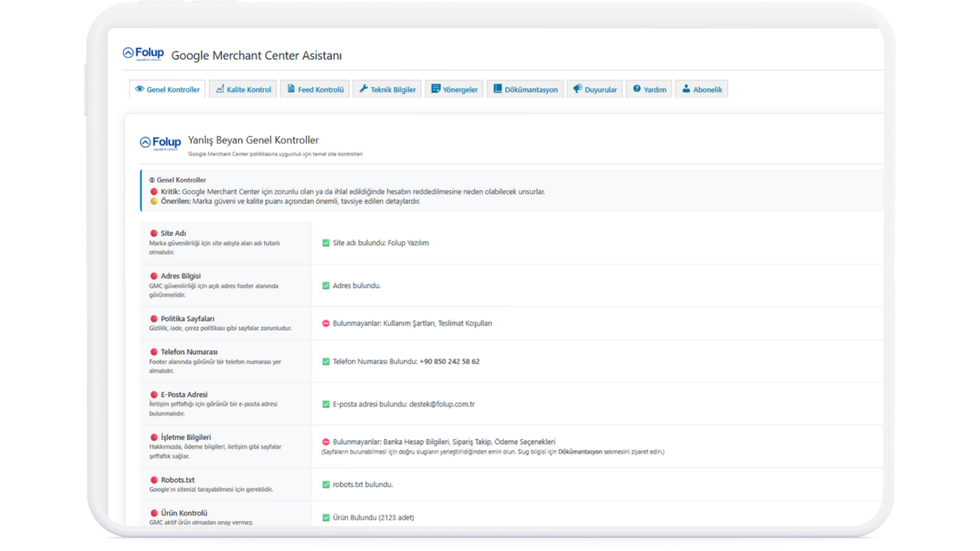Click the red Kritik legend dot

[154, 192]
